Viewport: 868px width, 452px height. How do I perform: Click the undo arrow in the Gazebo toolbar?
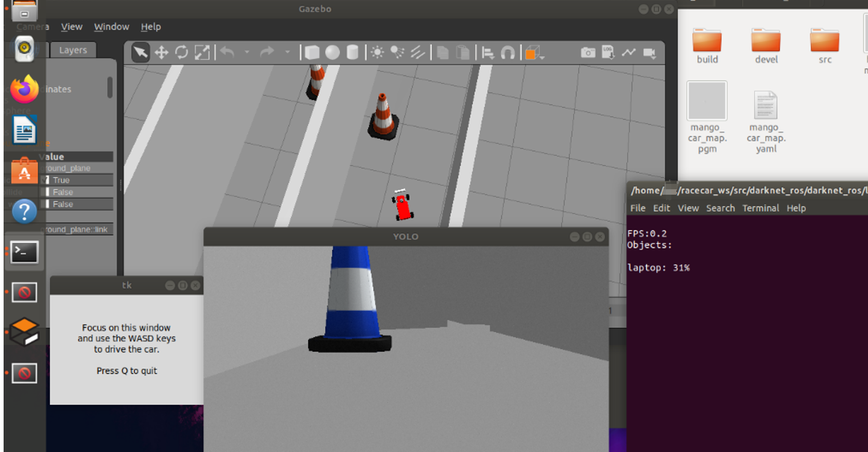coord(228,52)
